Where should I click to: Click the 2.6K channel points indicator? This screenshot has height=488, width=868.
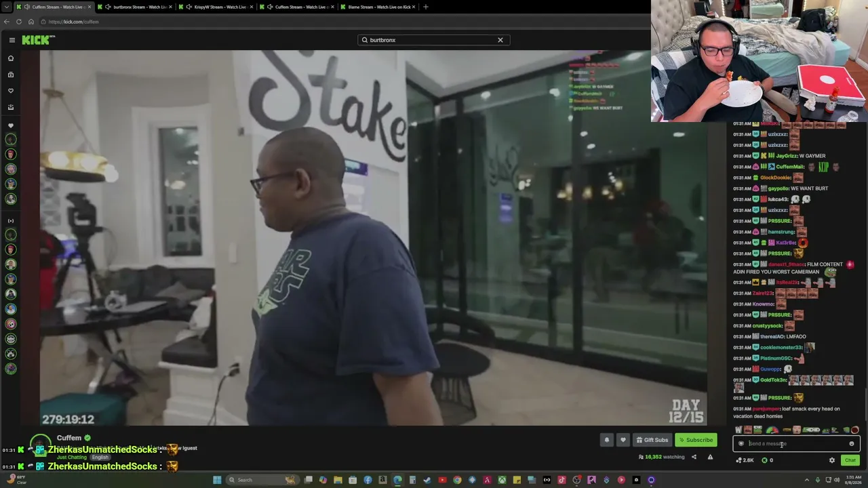745,460
